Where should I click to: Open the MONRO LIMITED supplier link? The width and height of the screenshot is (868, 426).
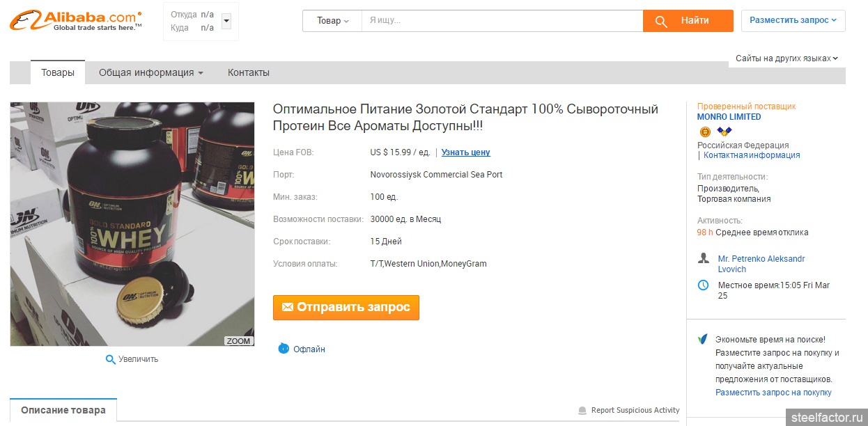click(x=729, y=117)
